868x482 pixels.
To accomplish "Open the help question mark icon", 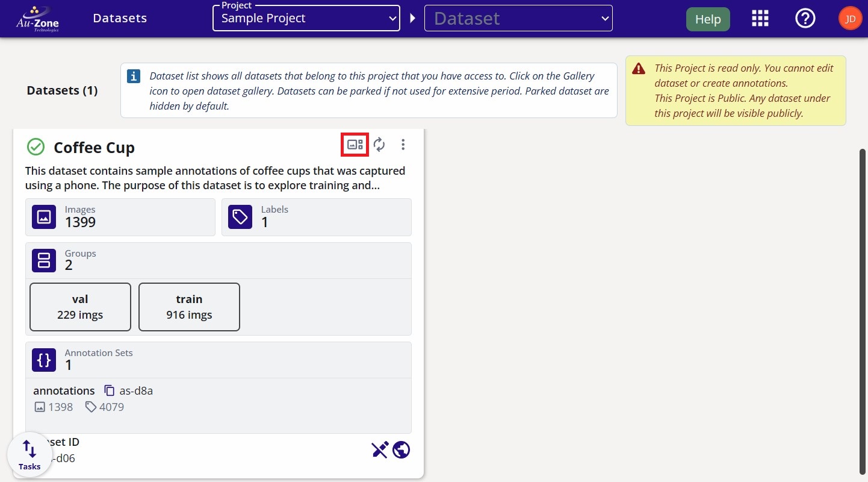I will tap(805, 18).
